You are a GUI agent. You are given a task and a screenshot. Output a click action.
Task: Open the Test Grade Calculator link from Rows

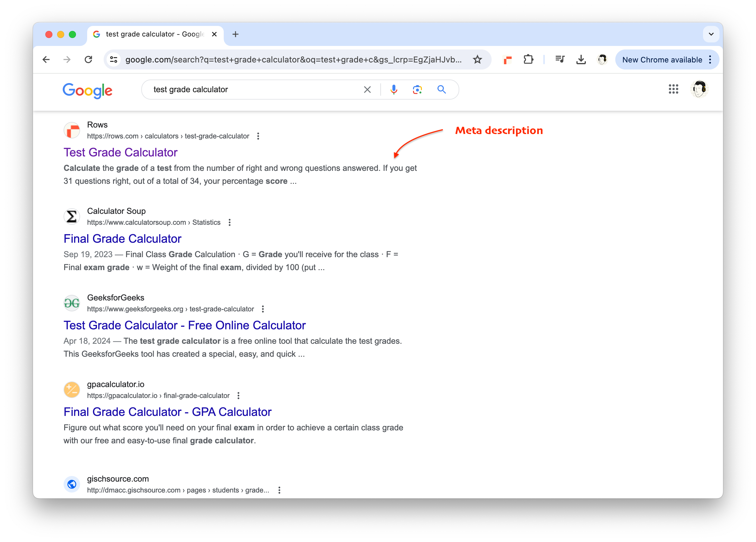(120, 152)
